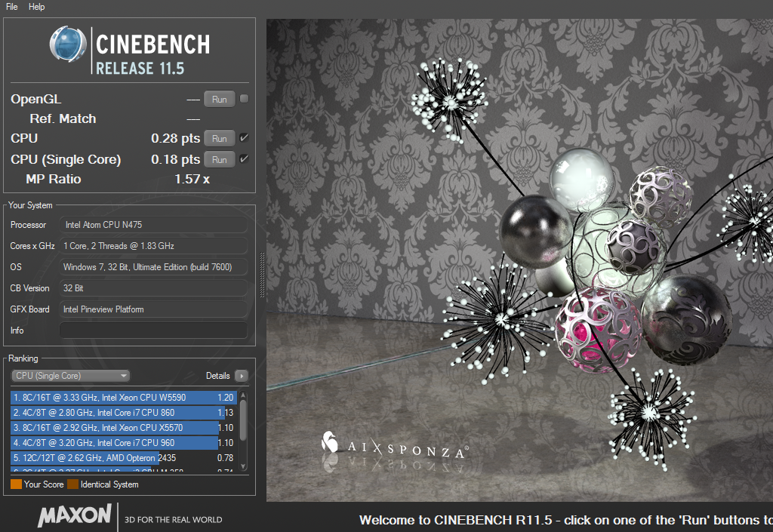Screen dimensions: 773x532
Task: Select ranking row AMD Opteron 2435
Action: click(124, 458)
